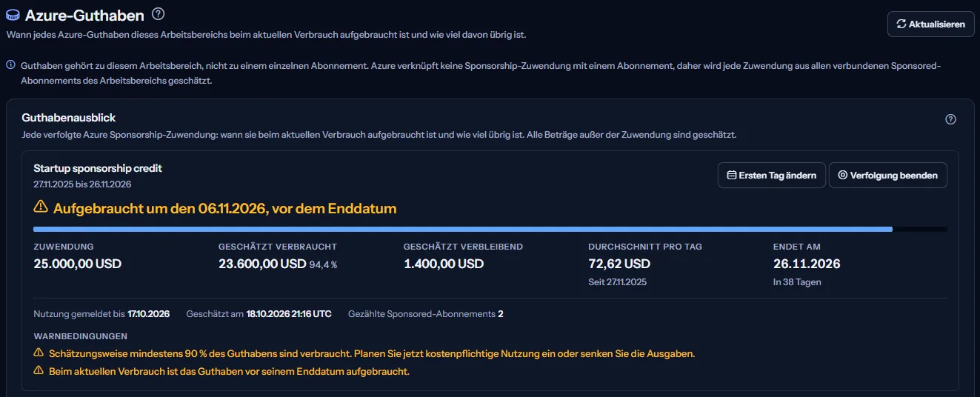Click the Gezählte Sponsored-Abonnements 2 entry
This screenshot has height=397, width=980.
click(426, 314)
